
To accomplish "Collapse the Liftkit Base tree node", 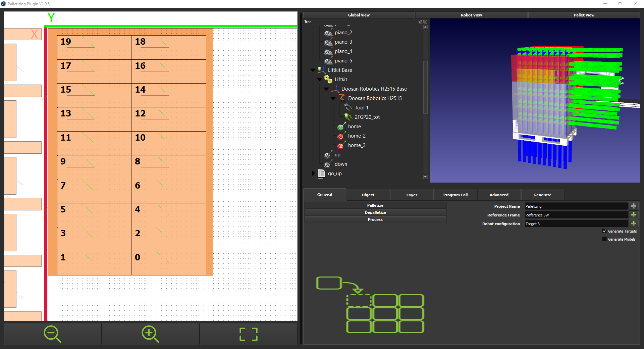I will tap(313, 70).
